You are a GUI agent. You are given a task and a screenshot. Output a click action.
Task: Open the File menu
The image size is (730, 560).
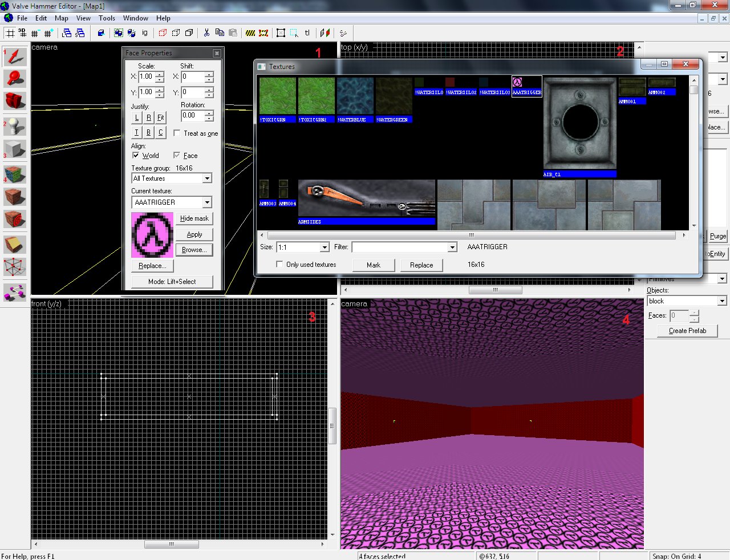tap(22, 18)
